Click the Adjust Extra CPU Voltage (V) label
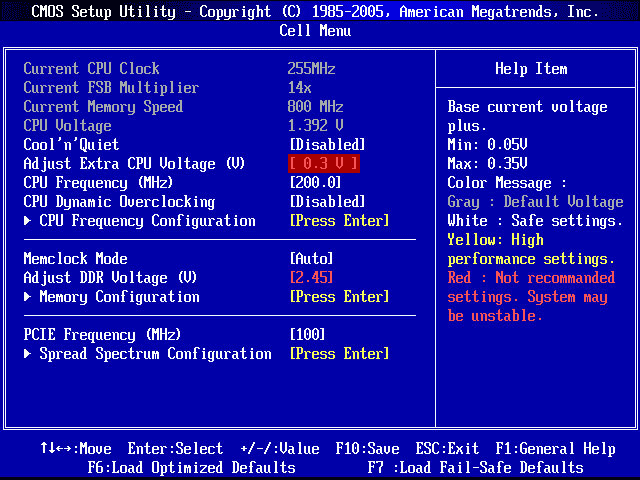640x480 pixels. point(134,164)
